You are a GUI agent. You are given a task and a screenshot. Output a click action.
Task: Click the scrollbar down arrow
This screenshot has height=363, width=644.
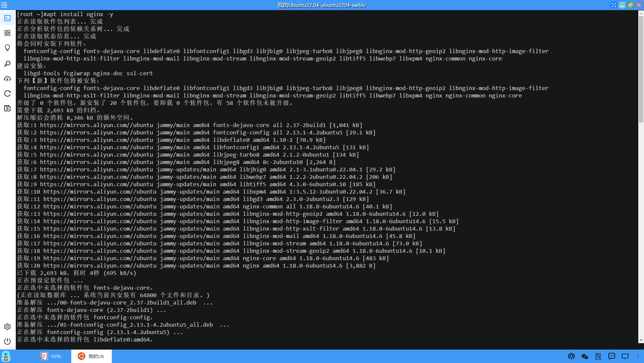coord(641,340)
